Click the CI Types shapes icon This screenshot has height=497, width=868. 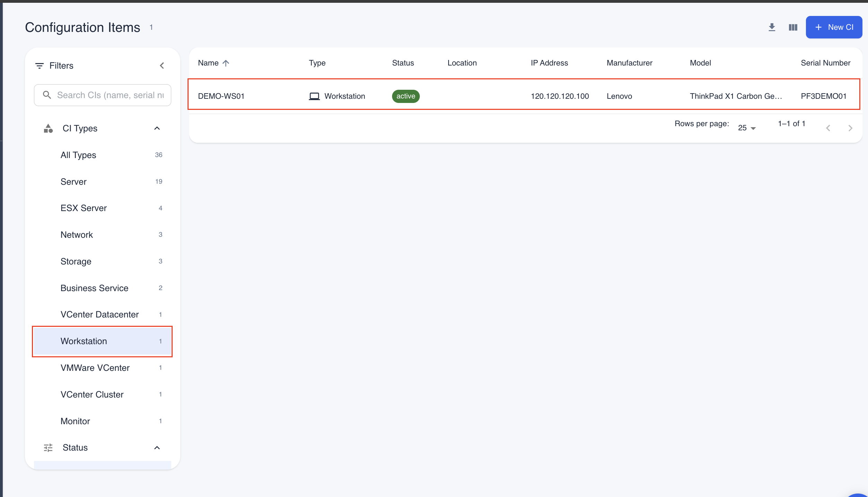pyautogui.click(x=48, y=128)
